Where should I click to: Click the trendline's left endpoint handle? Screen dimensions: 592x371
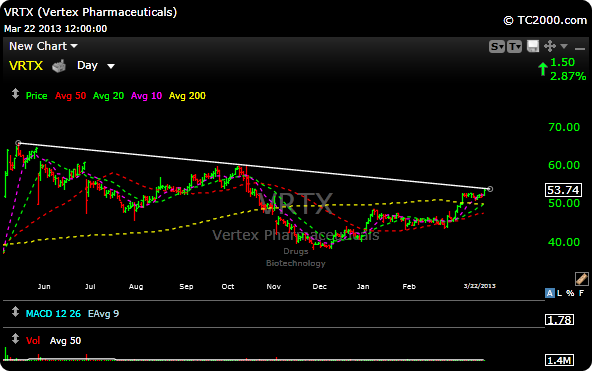(x=18, y=143)
